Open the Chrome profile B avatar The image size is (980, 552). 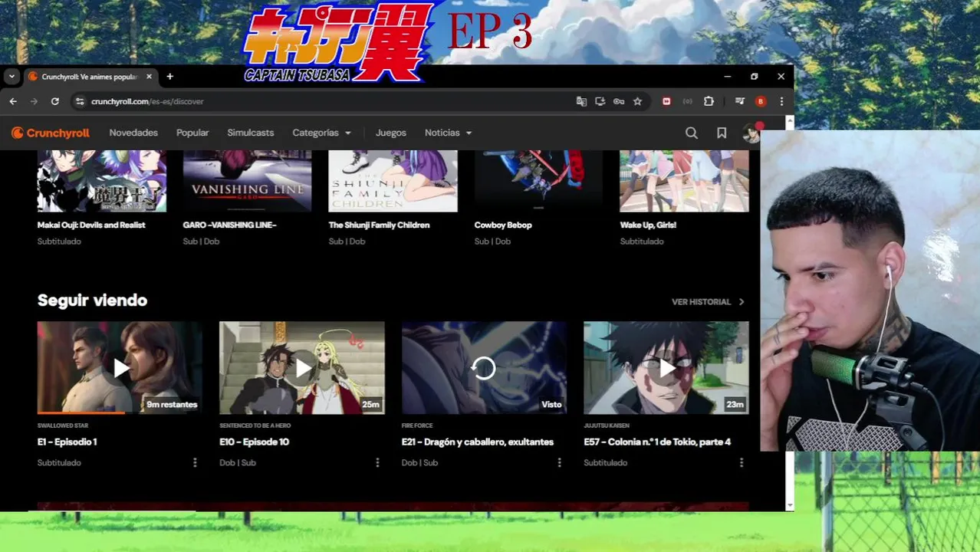click(x=761, y=101)
